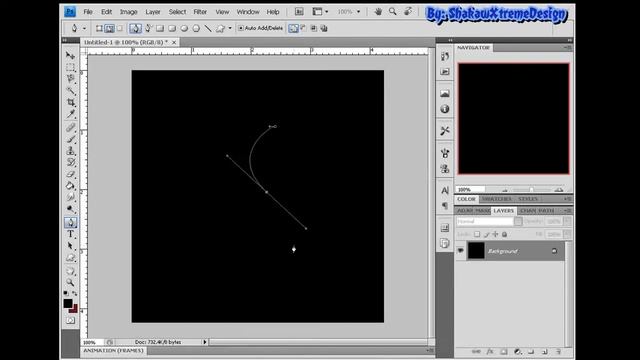
Task: Select the Rectangular Marquee tool
Action: coord(71,67)
